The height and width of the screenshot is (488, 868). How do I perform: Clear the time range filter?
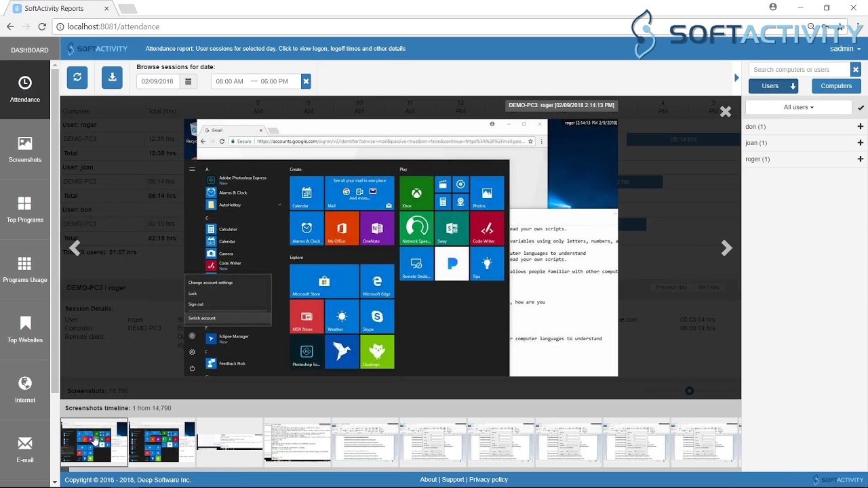pyautogui.click(x=306, y=81)
